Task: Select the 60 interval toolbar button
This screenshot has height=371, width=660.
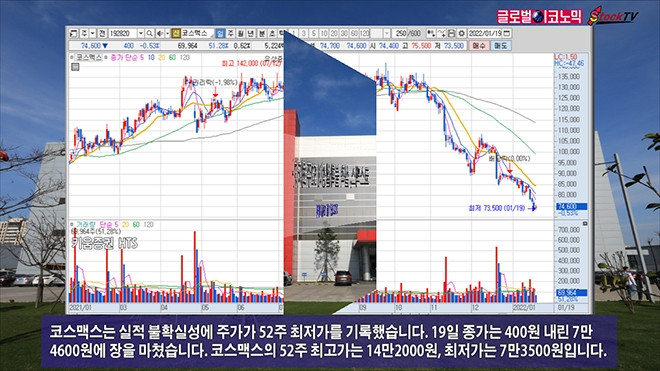Action: (x=354, y=33)
